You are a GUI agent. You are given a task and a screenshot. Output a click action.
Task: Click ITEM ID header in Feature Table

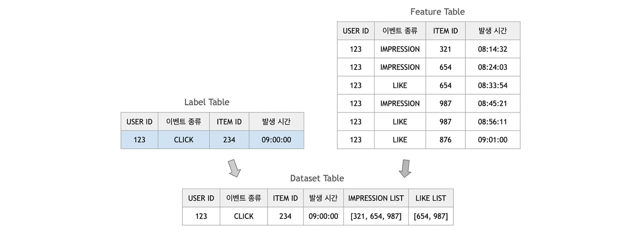446,31
